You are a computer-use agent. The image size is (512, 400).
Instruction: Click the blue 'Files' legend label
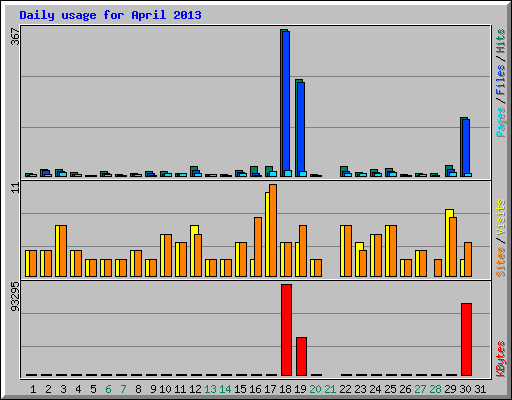pos(501,79)
